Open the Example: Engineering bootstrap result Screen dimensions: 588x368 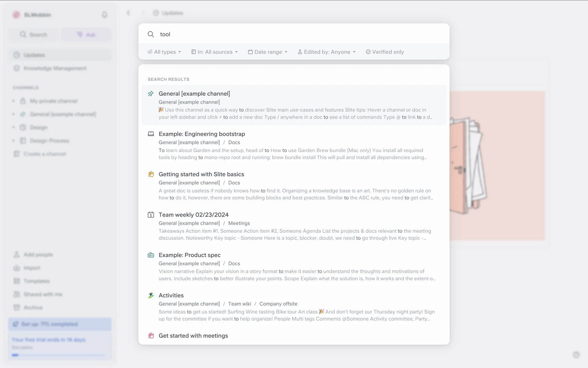(x=202, y=134)
